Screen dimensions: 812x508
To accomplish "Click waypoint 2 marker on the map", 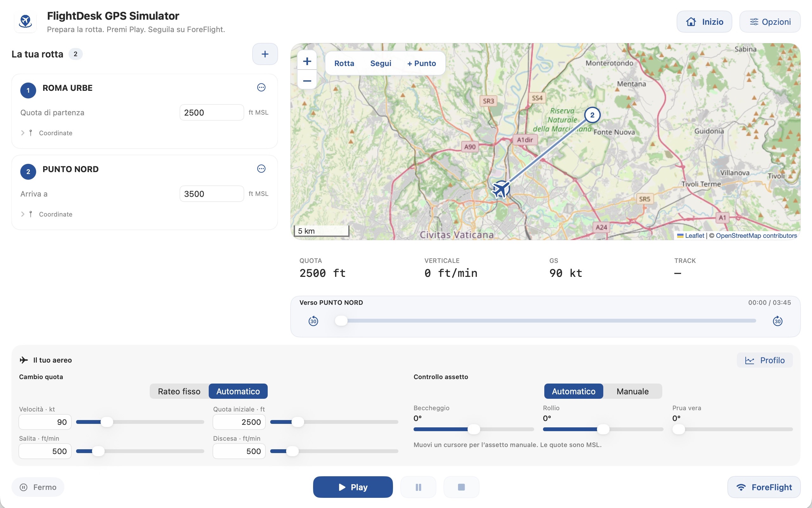I will 592,115.
